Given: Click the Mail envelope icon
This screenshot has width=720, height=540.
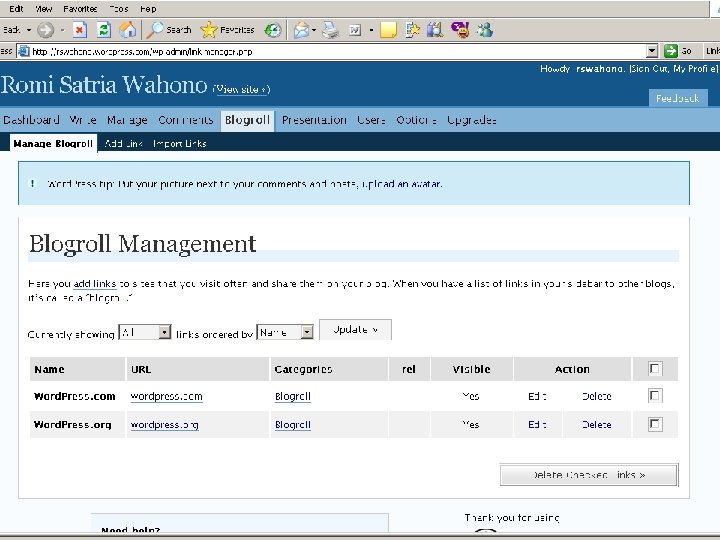Looking at the screenshot, I should pos(301,30).
